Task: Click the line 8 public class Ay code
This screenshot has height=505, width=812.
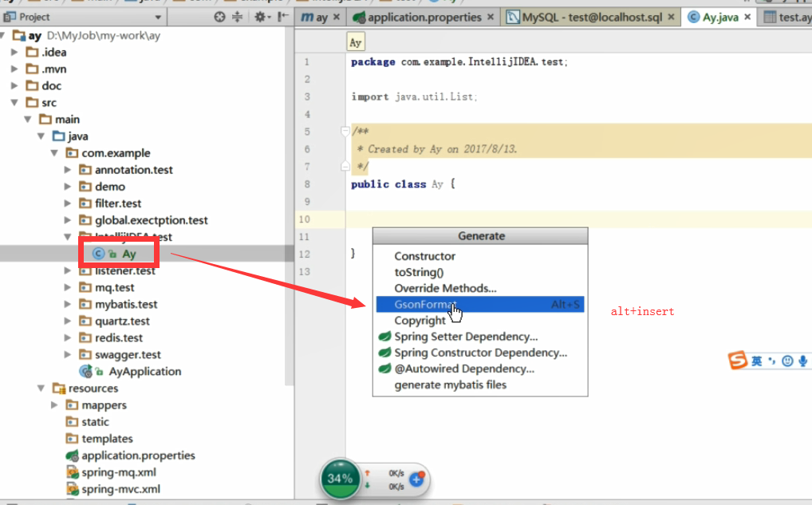Action: point(403,184)
